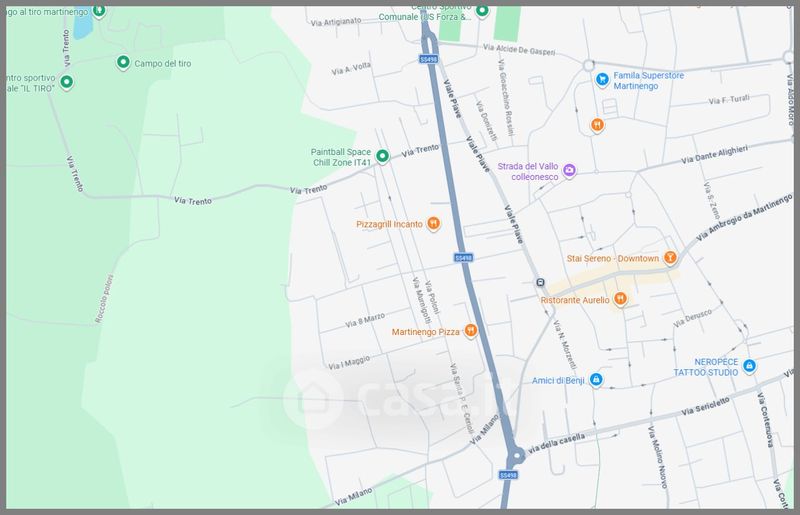Click the NEROPECE Tattoo Studio pin
The width and height of the screenshot is (800, 515).
point(749,367)
